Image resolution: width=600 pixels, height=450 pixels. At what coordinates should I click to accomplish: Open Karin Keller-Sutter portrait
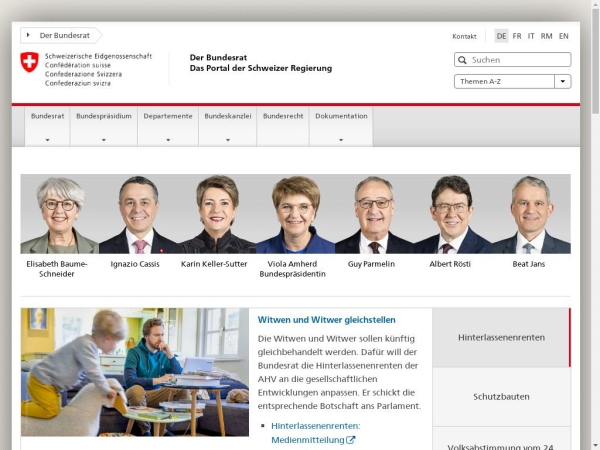tap(217, 214)
